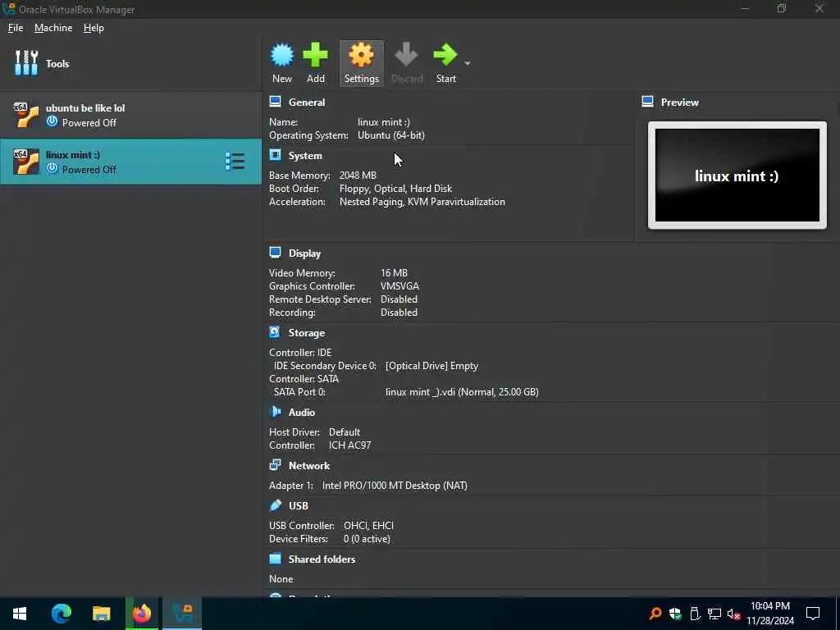The height and width of the screenshot is (630, 840).
Task: Click the linux mint _).vdi disk entry
Action: click(x=462, y=392)
